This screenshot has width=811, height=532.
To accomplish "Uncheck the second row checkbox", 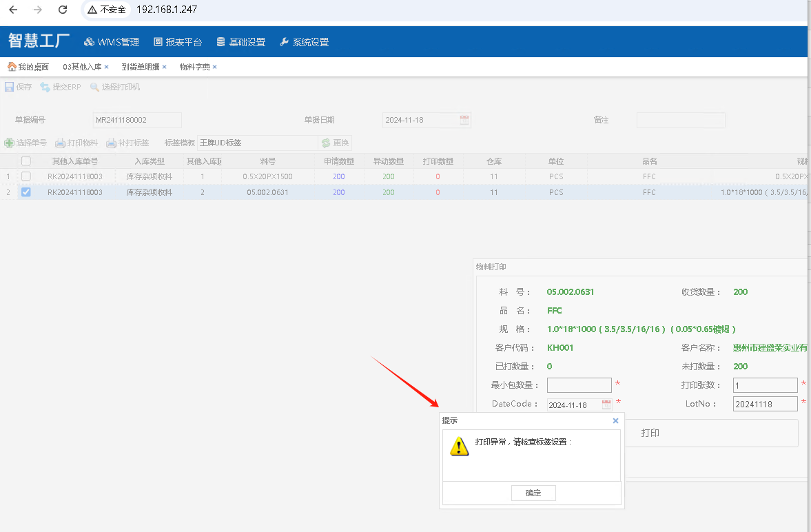I will 26,192.
